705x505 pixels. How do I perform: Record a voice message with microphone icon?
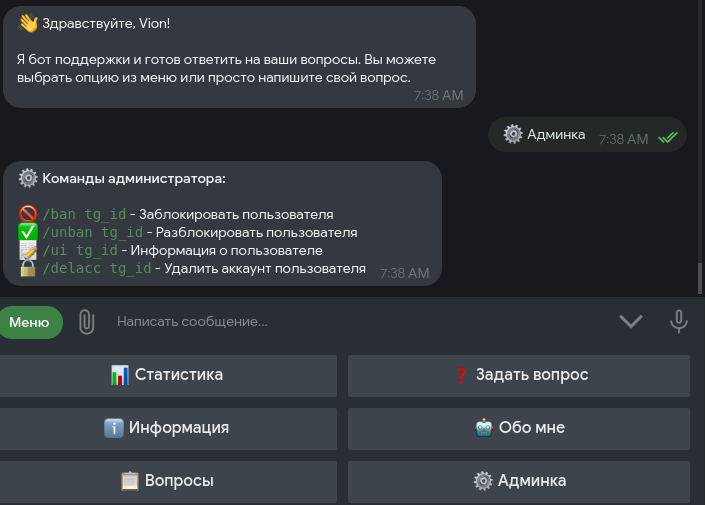tap(678, 321)
